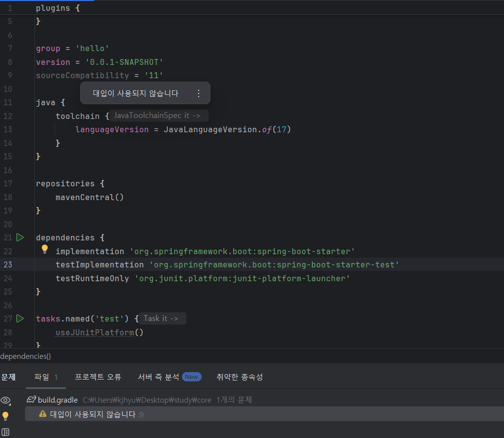Open the 취약한 종속성 tab
This screenshot has height=438, width=504.
coord(240,377)
